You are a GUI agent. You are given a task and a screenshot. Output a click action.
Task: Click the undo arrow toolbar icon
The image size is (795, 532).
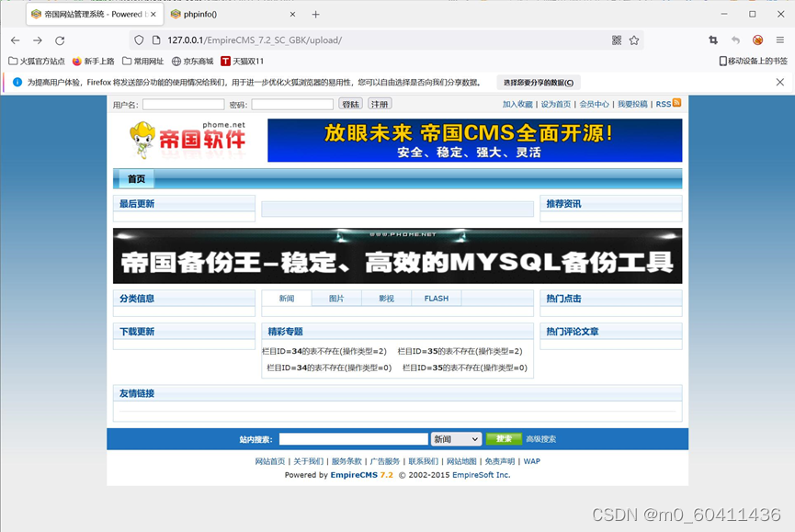point(735,40)
